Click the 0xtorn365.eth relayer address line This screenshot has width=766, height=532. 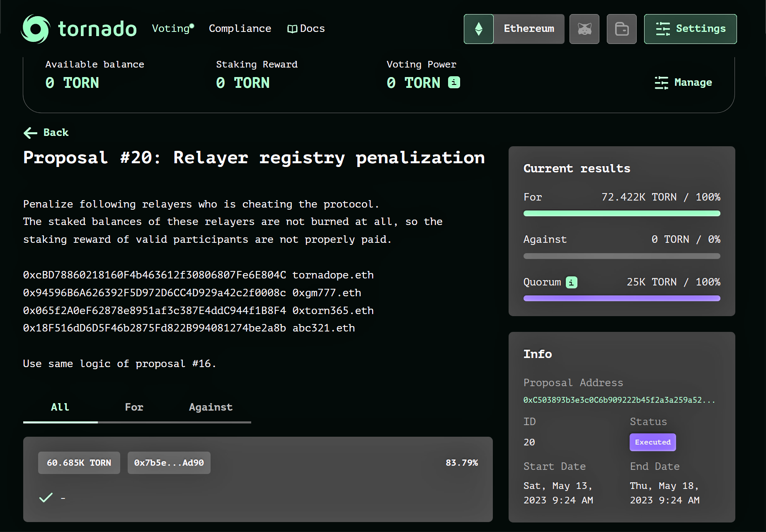click(199, 311)
